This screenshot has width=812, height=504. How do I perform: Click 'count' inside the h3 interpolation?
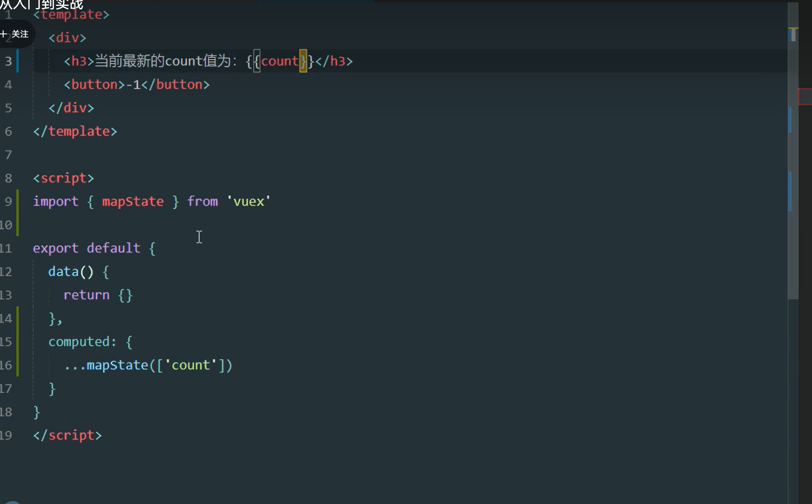[280, 61]
